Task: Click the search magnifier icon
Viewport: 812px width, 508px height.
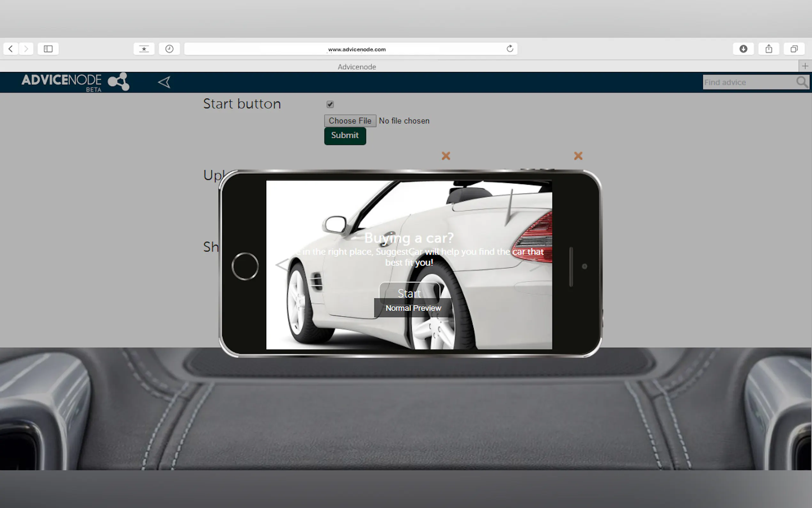Action: coord(801,82)
